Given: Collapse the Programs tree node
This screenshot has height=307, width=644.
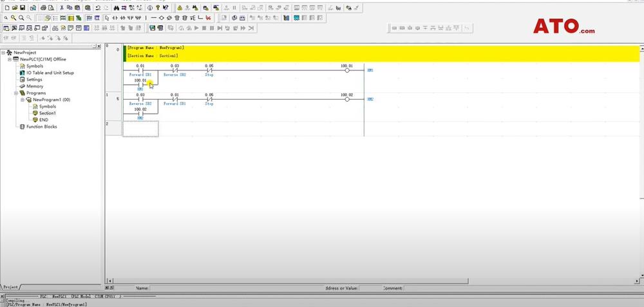Looking at the screenshot, I should click(15, 93).
